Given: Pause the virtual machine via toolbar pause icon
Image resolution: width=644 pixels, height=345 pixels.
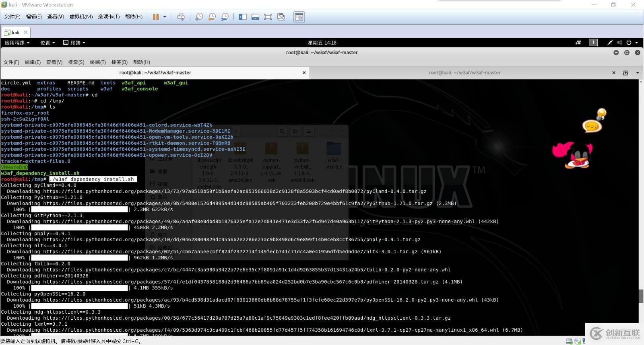Looking at the screenshot, I should (x=156, y=17).
